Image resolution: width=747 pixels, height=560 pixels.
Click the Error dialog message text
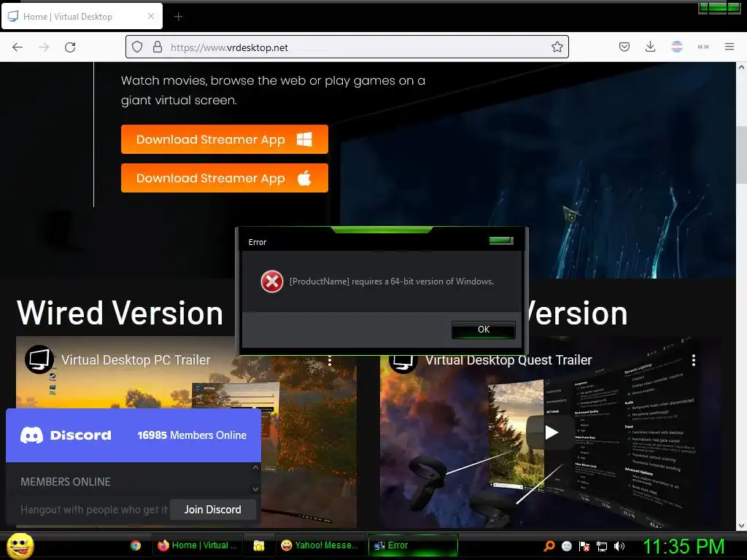coord(392,281)
